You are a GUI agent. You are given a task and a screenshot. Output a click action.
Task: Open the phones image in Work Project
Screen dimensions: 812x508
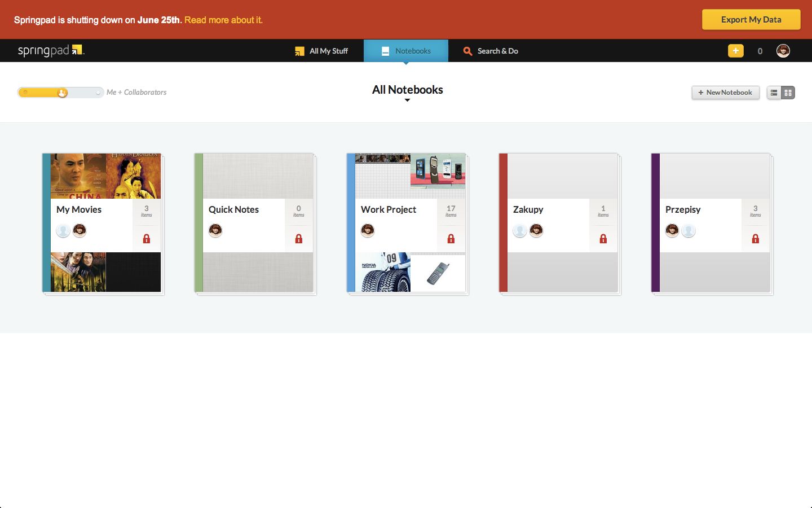438,172
